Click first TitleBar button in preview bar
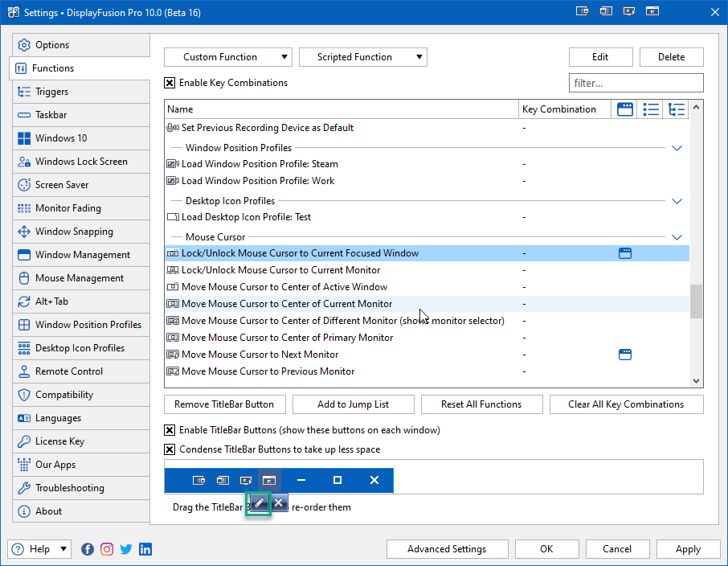728x566 pixels. [x=198, y=480]
